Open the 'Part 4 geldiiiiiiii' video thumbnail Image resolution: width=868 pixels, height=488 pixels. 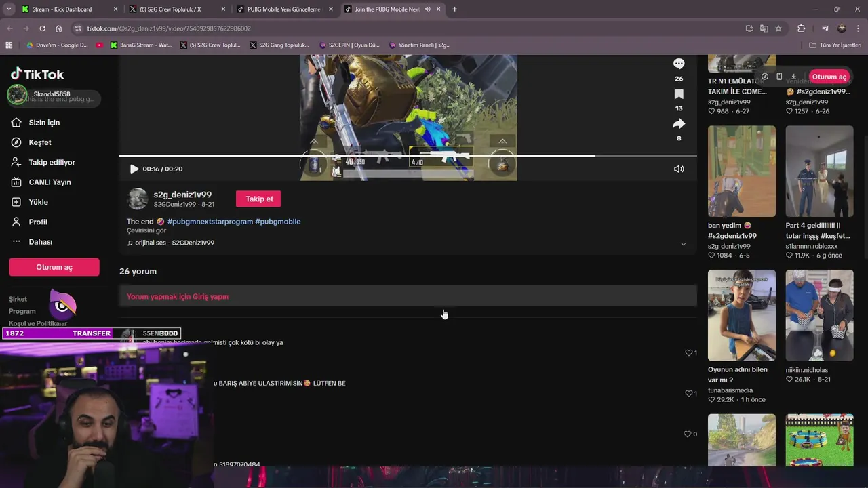(x=819, y=171)
